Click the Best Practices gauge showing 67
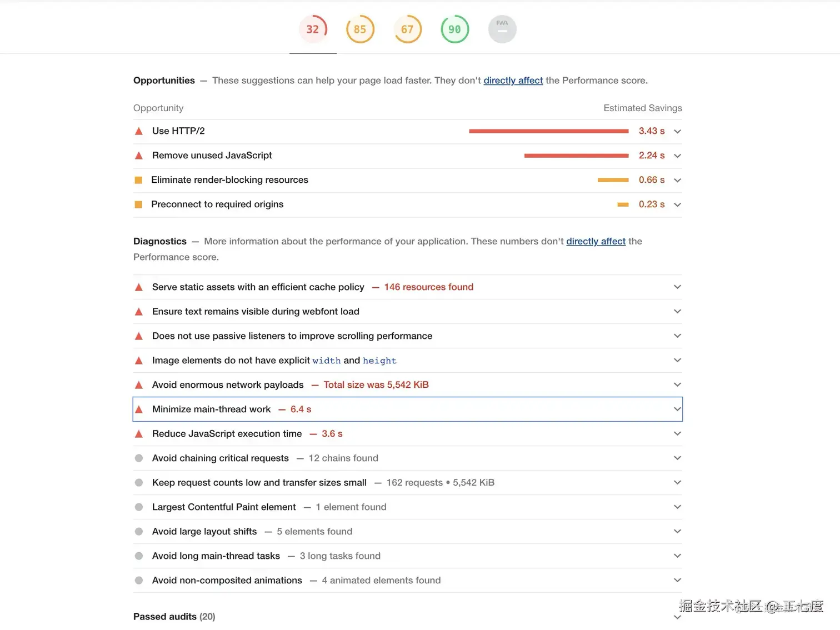Viewport: 840px width, 630px height. click(407, 29)
